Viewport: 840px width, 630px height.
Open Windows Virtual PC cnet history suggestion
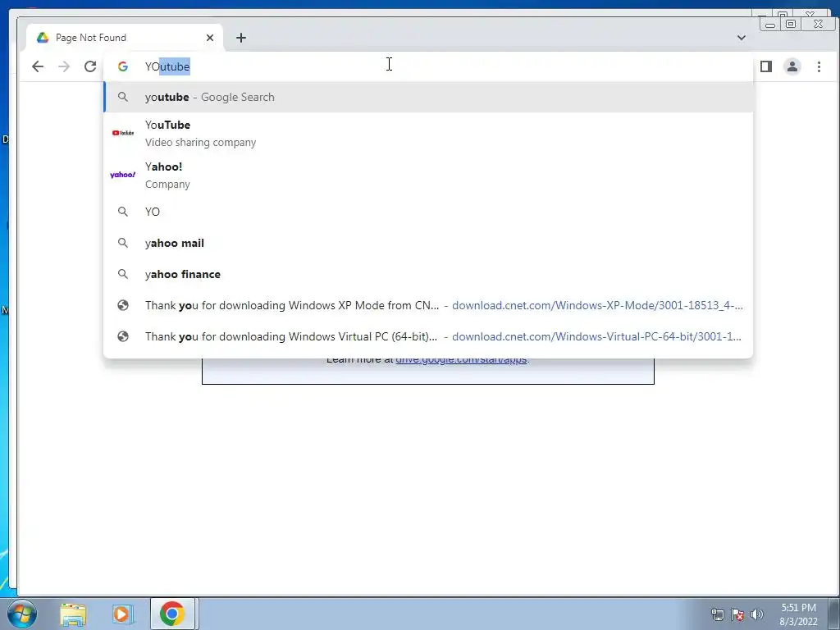pyautogui.click(x=428, y=336)
